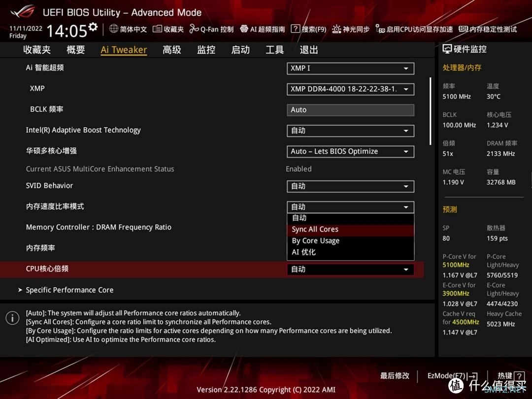Image resolution: width=532 pixels, height=399 pixels.
Task: Open 神光同步 Aura light icon
Action: click(x=336, y=29)
